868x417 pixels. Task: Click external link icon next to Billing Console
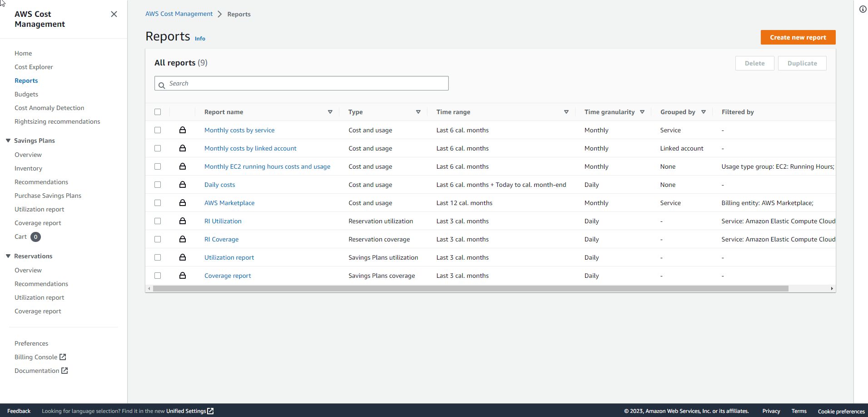coord(63,357)
